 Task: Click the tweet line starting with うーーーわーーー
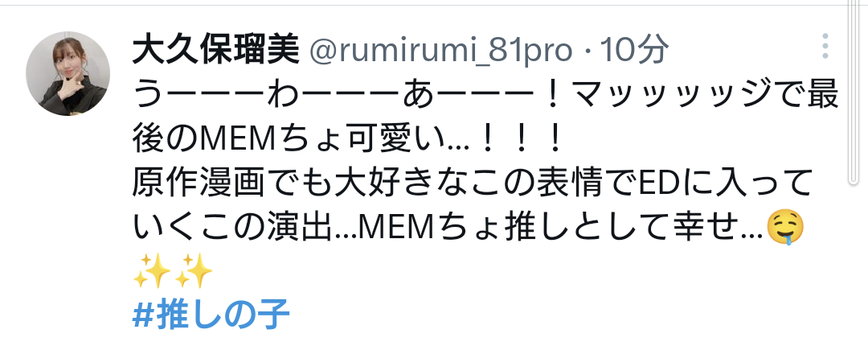[486, 96]
